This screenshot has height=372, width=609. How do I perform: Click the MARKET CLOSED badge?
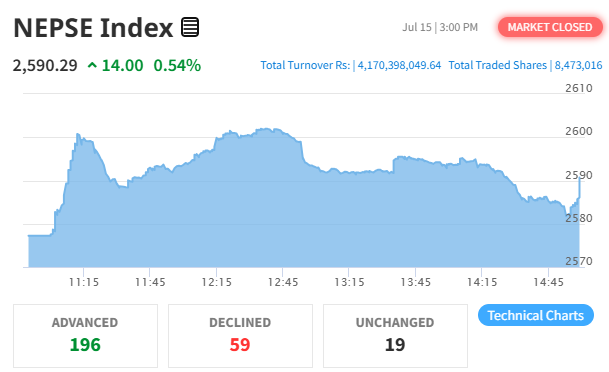coord(550,27)
